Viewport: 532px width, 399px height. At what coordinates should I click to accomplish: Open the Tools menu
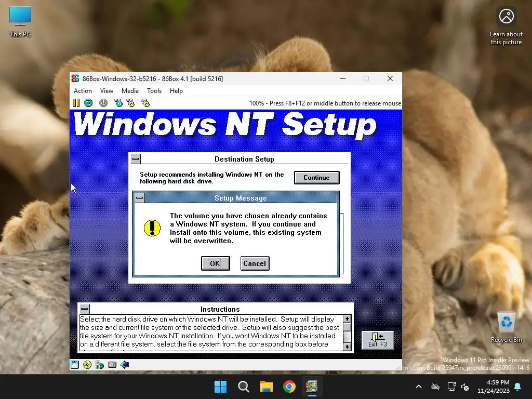(154, 91)
